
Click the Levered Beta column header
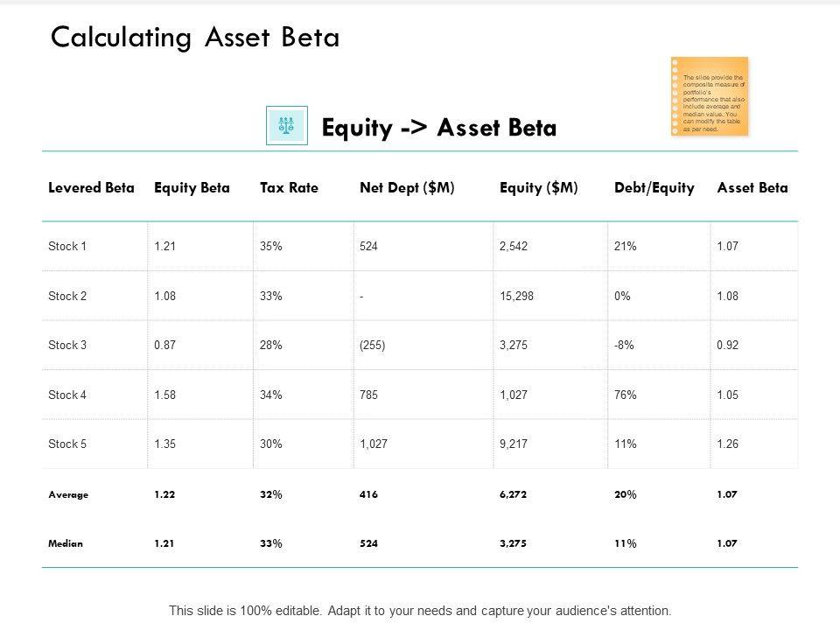91,187
